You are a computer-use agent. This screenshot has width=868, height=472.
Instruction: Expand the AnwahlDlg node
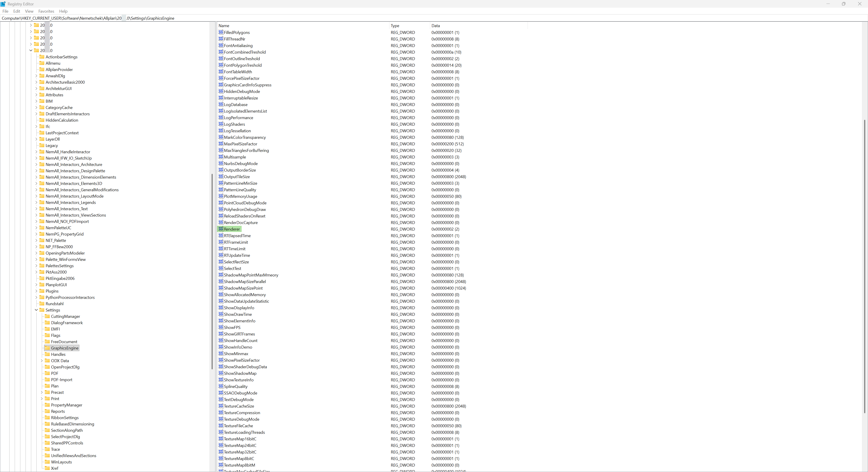pos(36,76)
